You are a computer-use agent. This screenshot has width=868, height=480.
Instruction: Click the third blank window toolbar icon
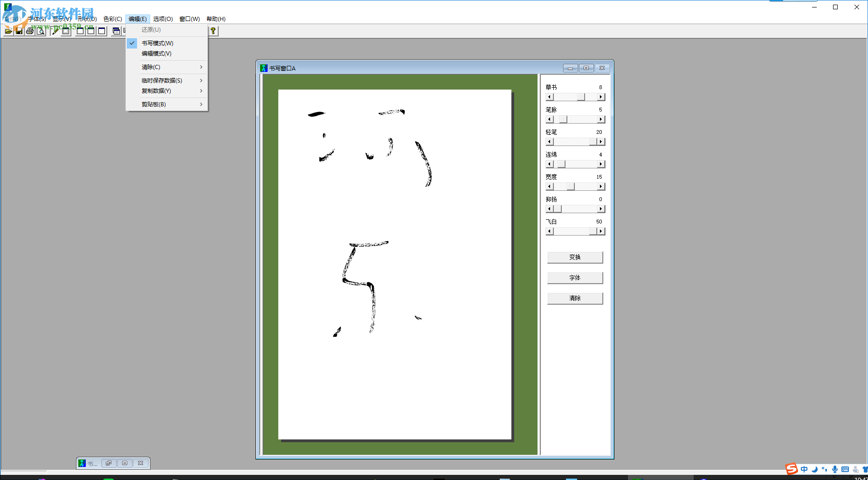tap(102, 31)
